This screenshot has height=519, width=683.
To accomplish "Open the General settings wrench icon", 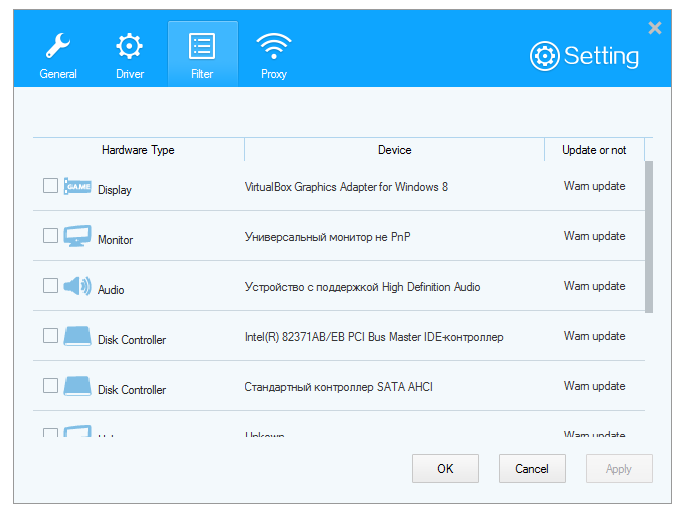I will click(57, 46).
